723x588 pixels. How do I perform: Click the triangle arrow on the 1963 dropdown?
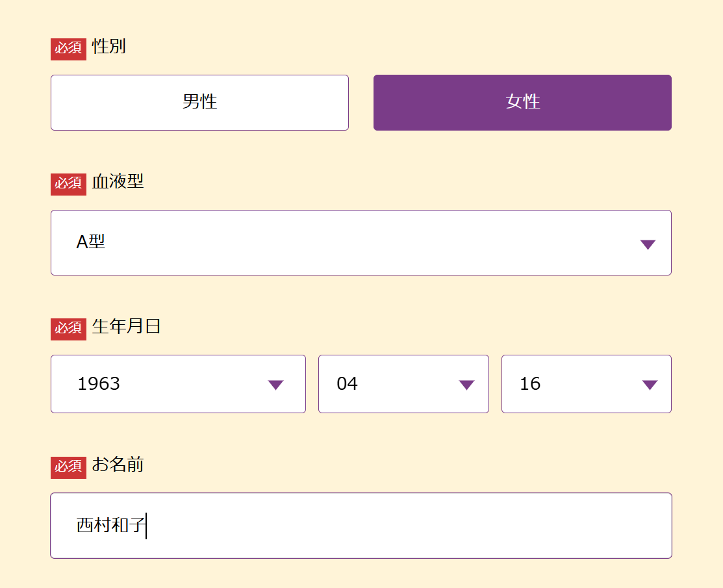pos(276,385)
